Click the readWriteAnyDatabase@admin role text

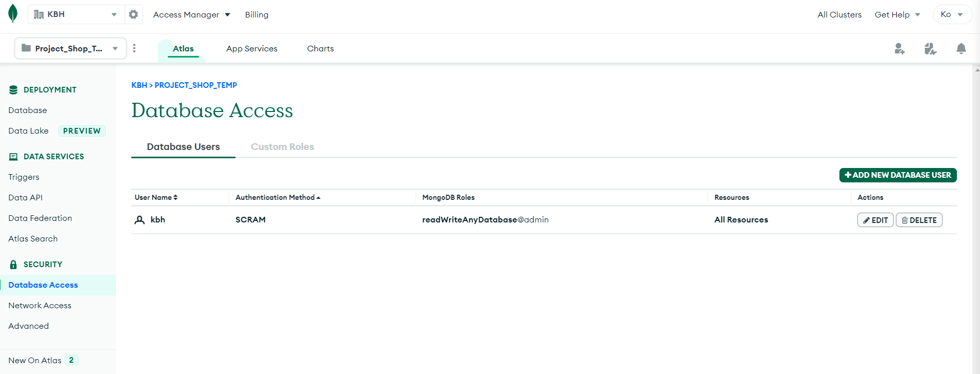click(485, 219)
